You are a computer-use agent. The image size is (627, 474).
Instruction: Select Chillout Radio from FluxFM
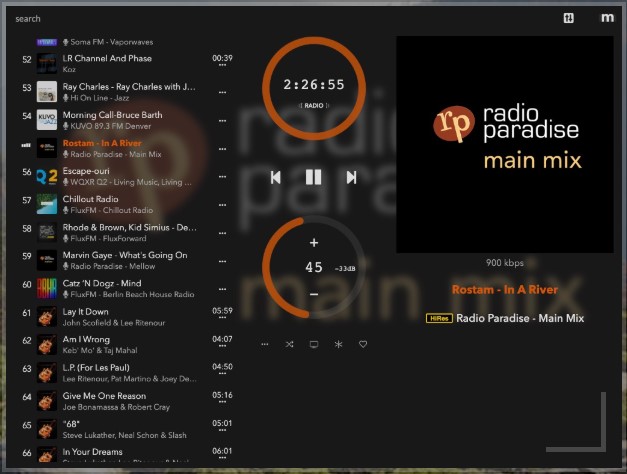click(120, 204)
